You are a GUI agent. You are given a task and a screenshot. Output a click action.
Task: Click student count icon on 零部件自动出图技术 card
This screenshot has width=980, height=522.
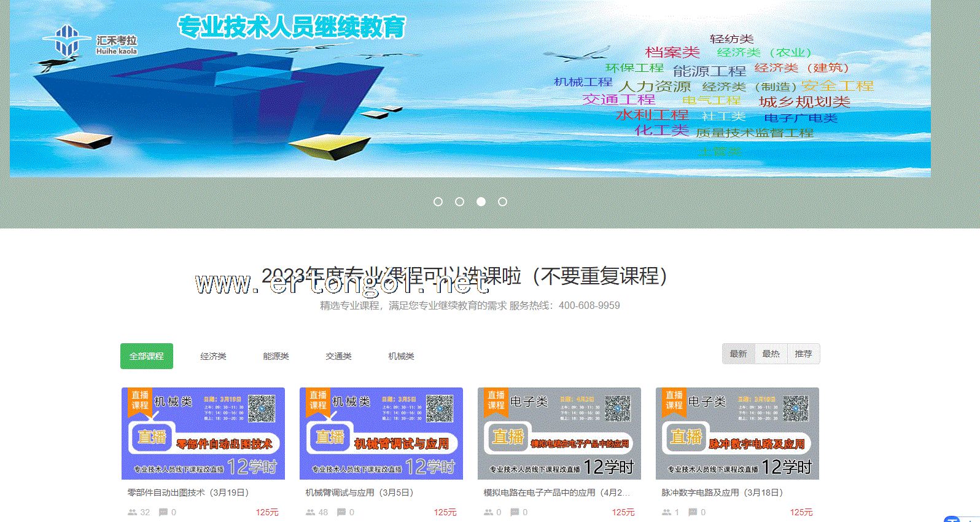point(132,512)
